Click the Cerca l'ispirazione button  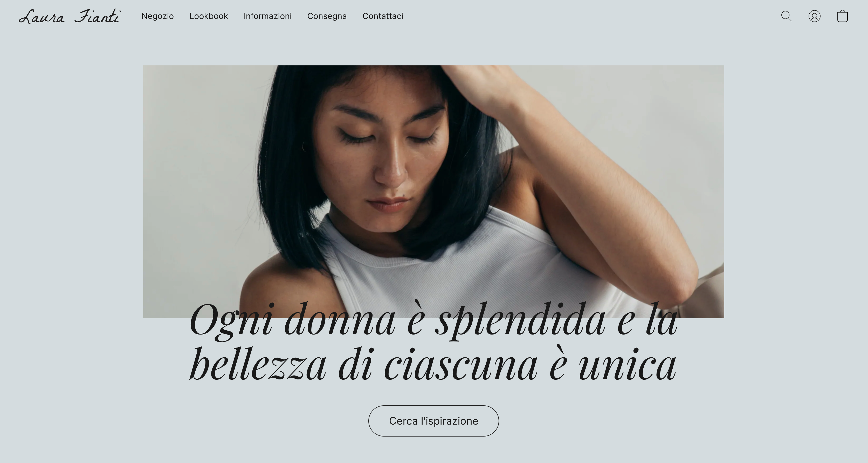click(x=433, y=421)
